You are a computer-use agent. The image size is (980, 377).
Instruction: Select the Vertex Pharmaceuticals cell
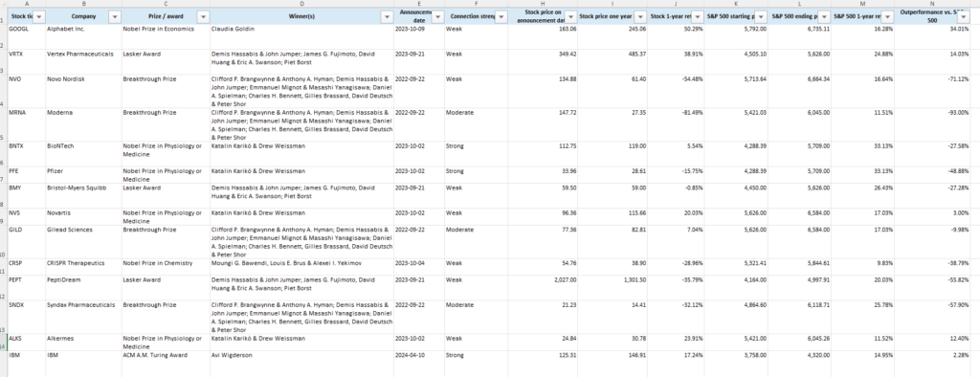(x=84, y=62)
